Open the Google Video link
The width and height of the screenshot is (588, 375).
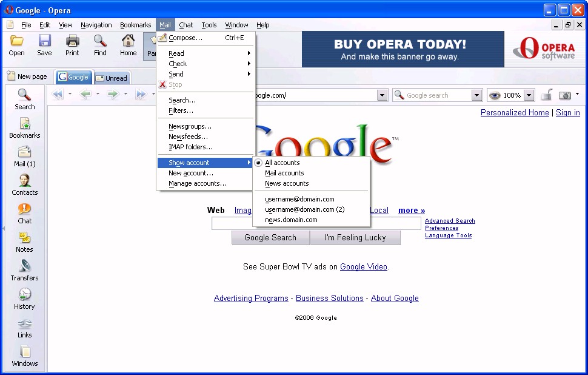(x=363, y=267)
